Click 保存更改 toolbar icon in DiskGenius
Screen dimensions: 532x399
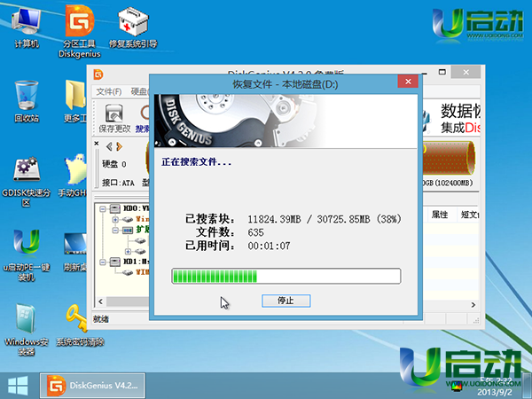pos(114,119)
